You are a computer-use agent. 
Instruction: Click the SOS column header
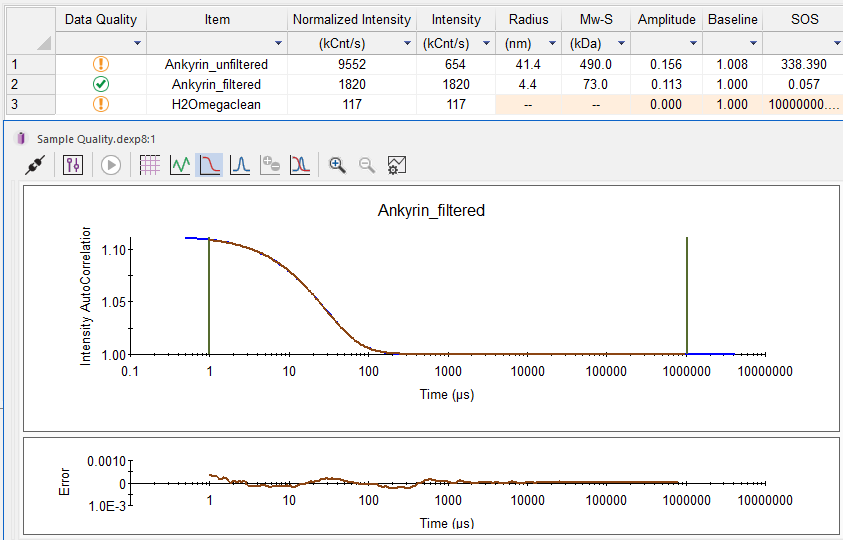tap(802, 20)
